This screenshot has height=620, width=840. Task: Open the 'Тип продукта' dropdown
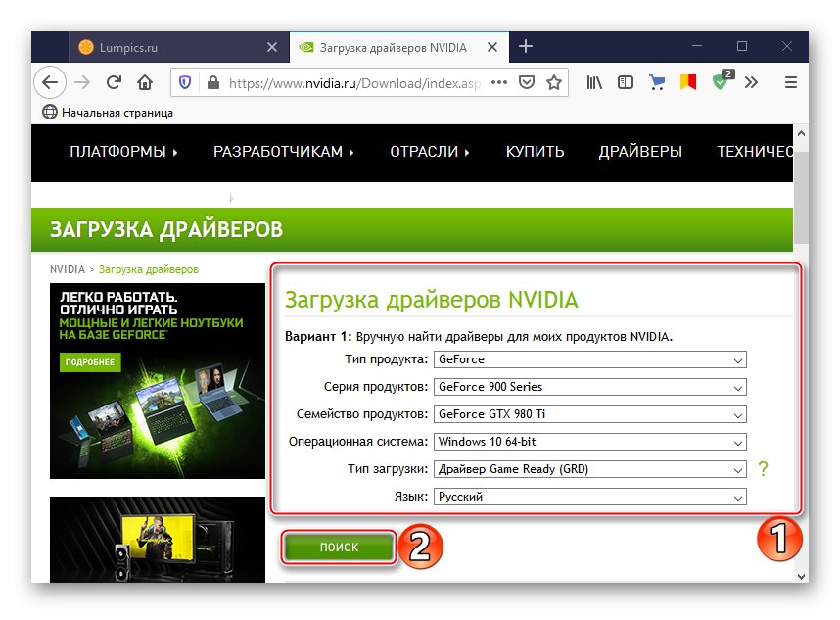[x=589, y=359]
